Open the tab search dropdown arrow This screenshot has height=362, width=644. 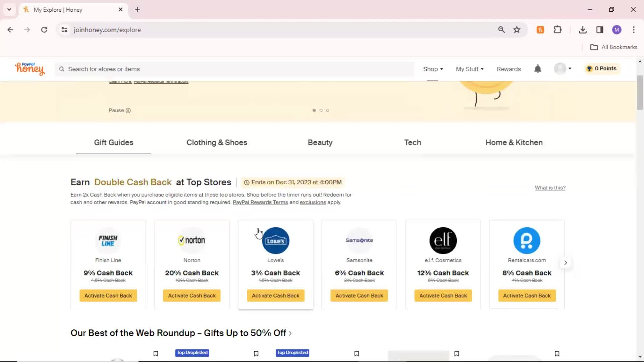tap(9, 9)
